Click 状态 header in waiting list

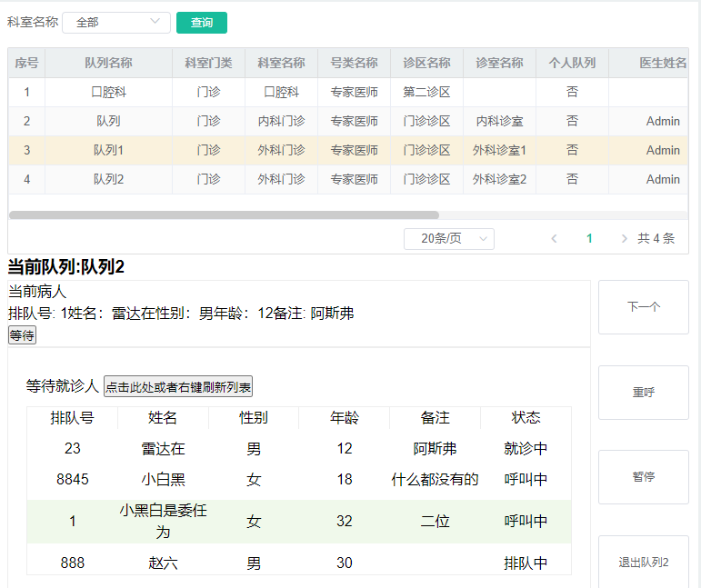click(x=526, y=418)
